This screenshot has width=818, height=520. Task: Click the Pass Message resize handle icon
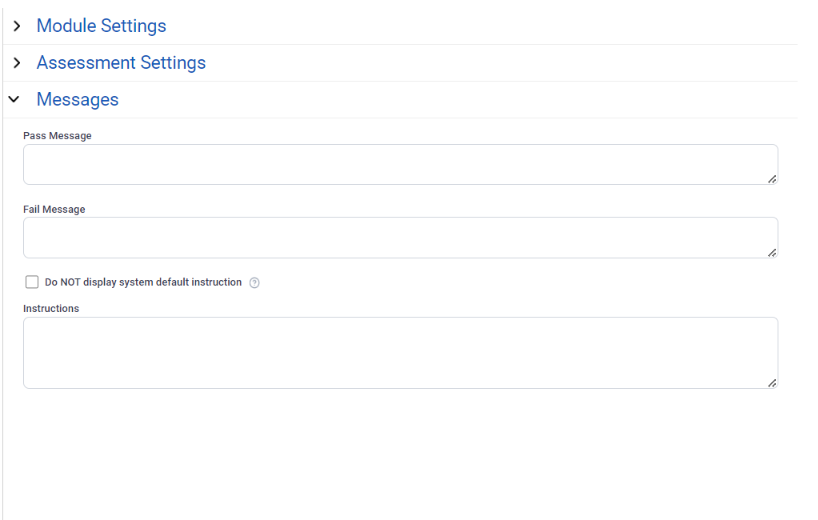772,179
